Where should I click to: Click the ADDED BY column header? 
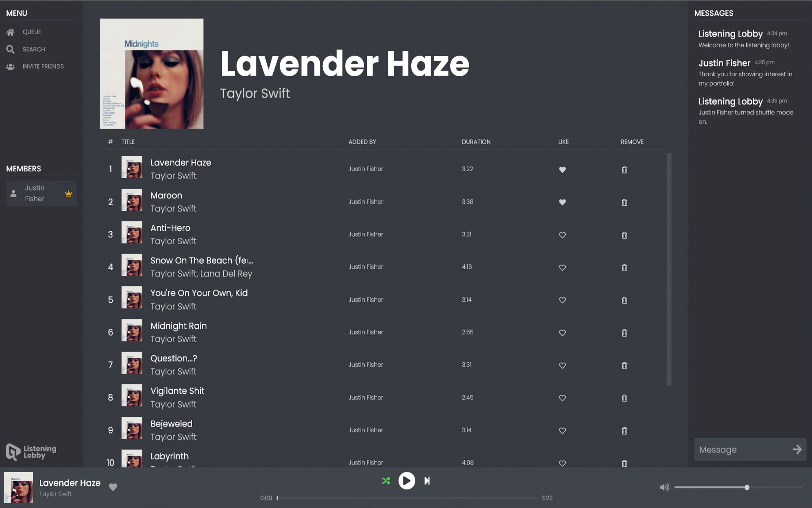pos(362,142)
